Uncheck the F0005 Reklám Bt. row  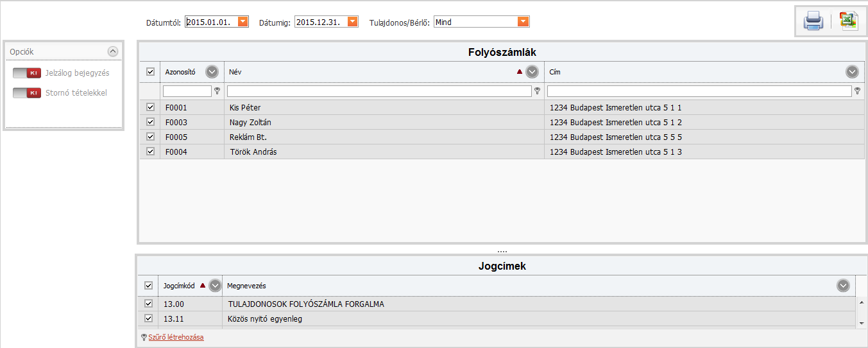pyautogui.click(x=150, y=137)
